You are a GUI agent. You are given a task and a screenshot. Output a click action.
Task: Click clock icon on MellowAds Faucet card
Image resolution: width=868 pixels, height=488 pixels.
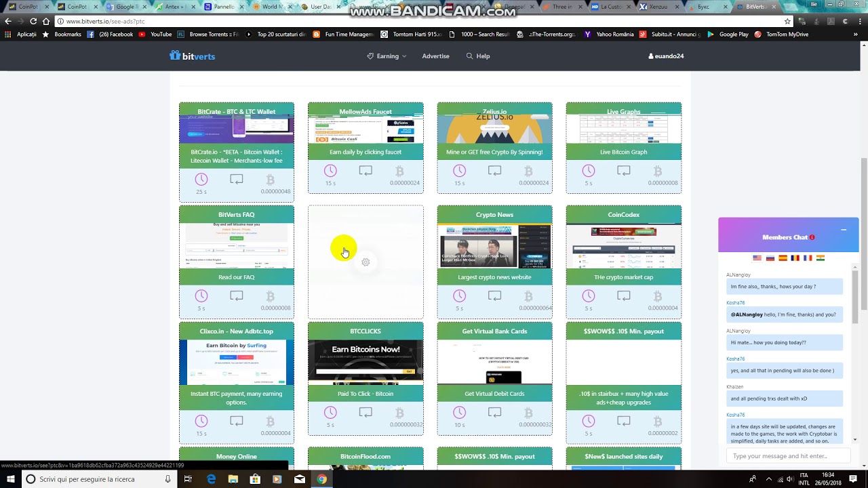(x=330, y=171)
